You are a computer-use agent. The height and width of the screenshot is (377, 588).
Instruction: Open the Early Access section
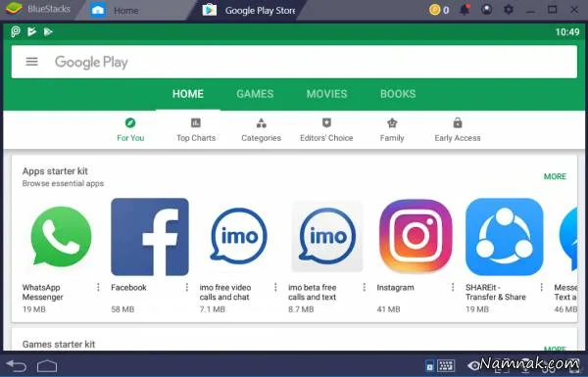pos(458,129)
